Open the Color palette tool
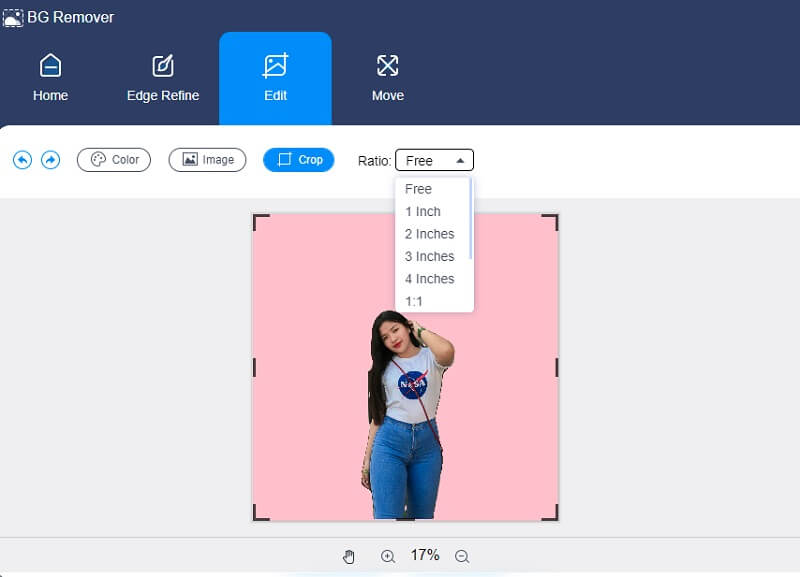 pyautogui.click(x=113, y=159)
